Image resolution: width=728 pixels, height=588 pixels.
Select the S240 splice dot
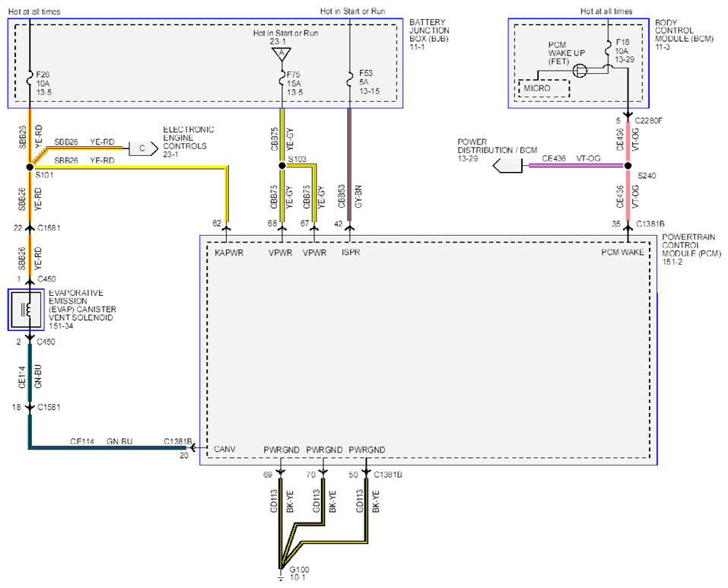[x=628, y=166]
